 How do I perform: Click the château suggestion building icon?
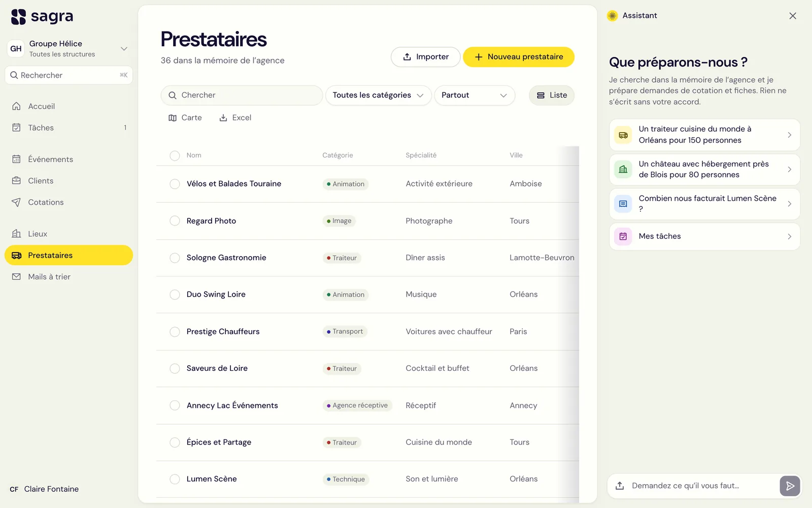(623, 170)
